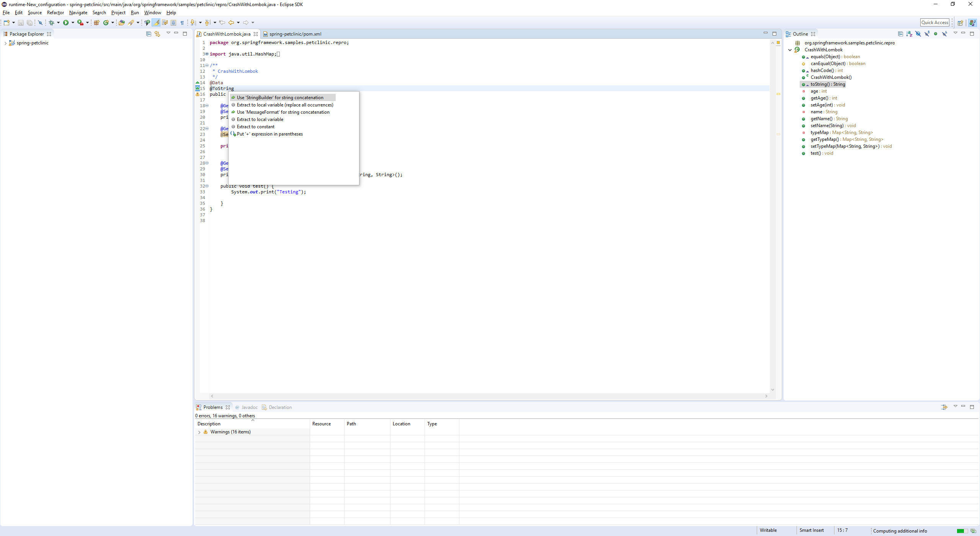980x536 pixels.
Task: Toggle Skip All Breakpoints
Action: [40, 23]
